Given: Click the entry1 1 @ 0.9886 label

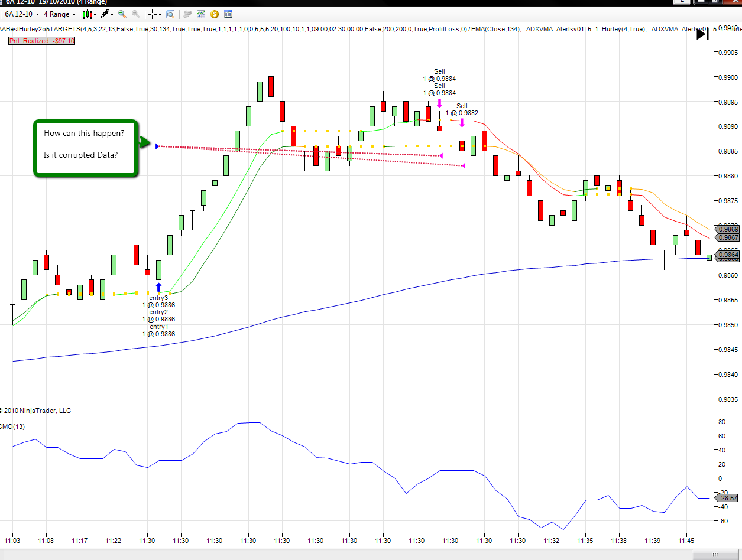Looking at the screenshot, I should 158,330.
